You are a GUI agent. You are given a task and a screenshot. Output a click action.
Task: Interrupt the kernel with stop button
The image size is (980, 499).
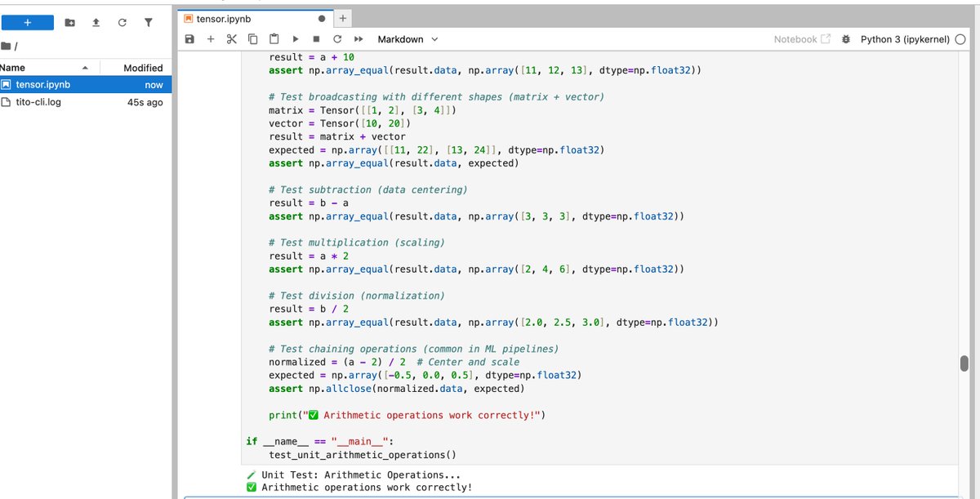pyautogui.click(x=316, y=39)
